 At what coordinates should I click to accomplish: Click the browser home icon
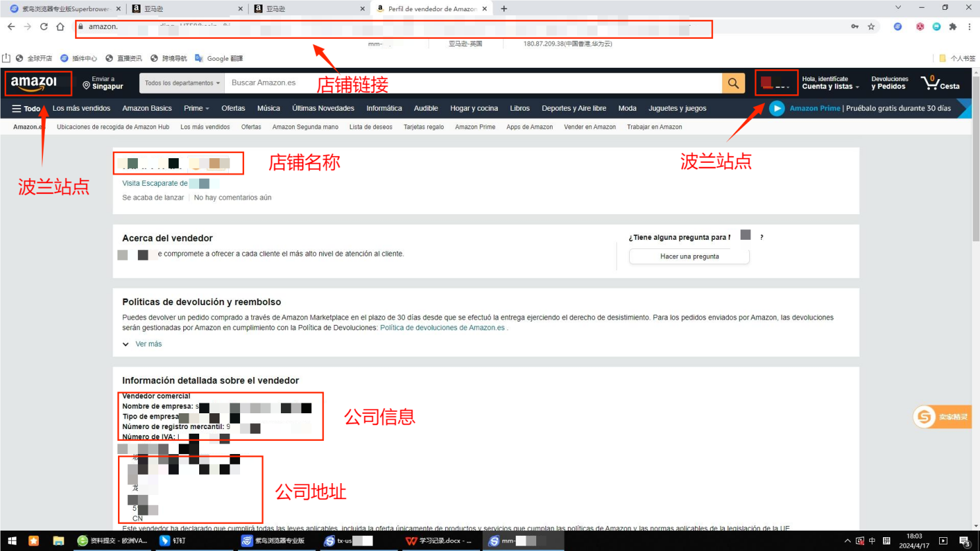[60, 27]
